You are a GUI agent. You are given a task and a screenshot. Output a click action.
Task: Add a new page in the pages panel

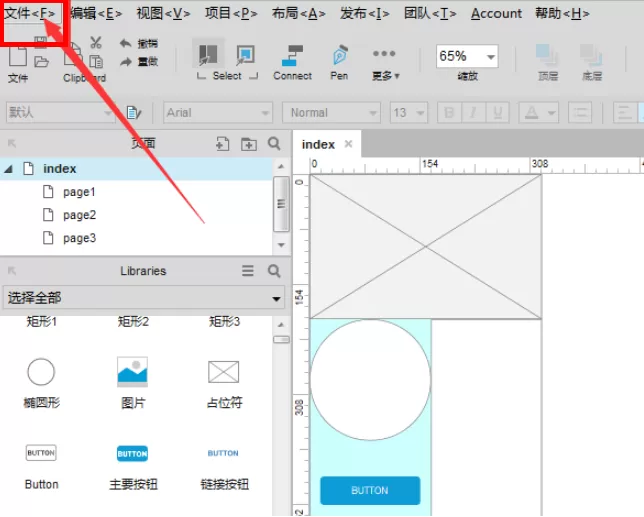222,144
